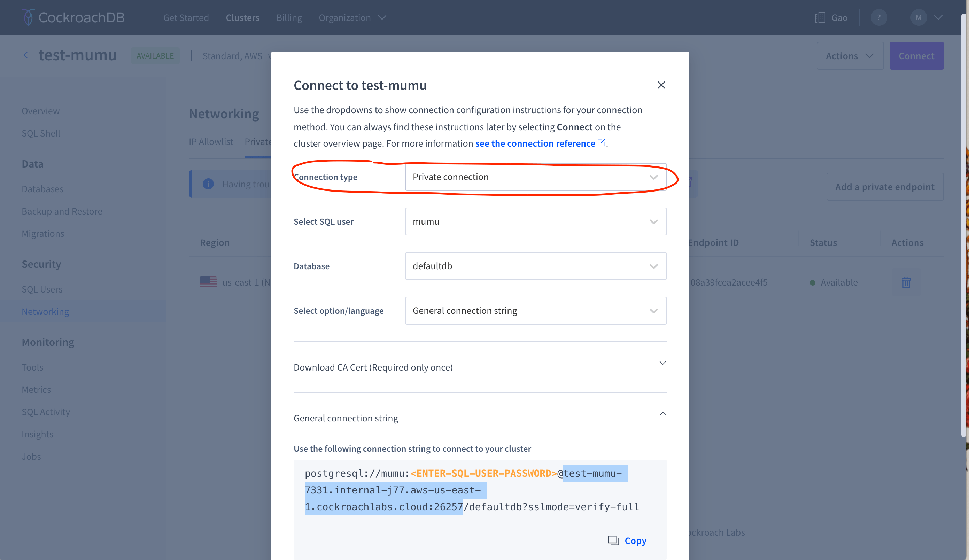Image resolution: width=969 pixels, height=560 pixels.
Task: Click the CockroachDB logo icon
Action: (x=28, y=17)
